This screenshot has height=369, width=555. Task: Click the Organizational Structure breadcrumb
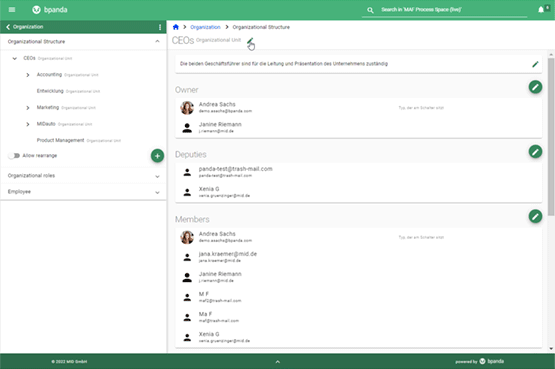261,27
